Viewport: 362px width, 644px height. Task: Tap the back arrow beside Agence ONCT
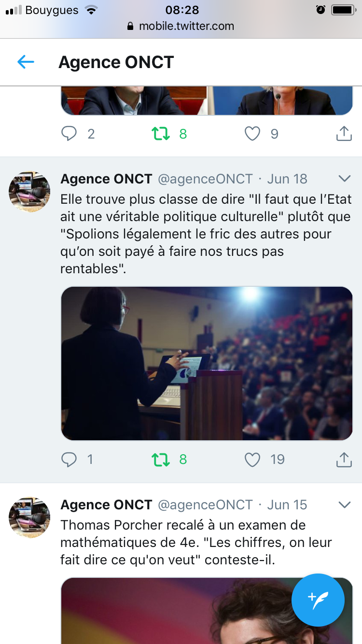tap(26, 62)
